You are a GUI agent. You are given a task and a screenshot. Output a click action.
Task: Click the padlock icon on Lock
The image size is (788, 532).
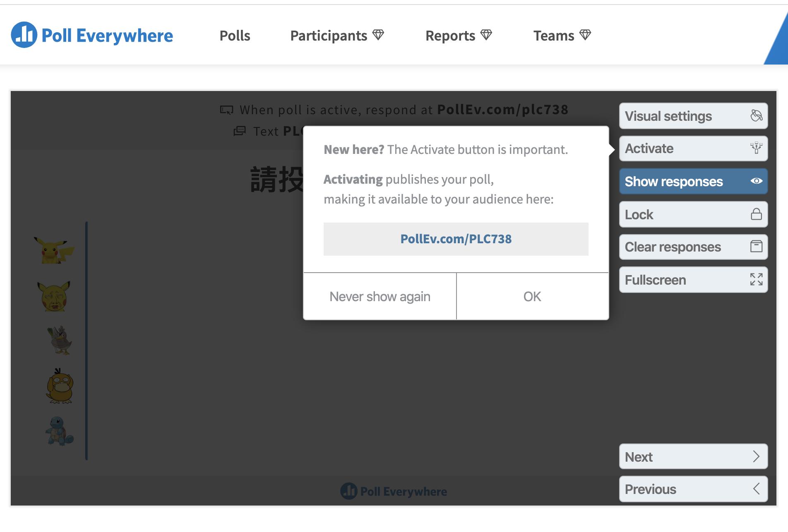pyautogui.click(x=756, y=214)
